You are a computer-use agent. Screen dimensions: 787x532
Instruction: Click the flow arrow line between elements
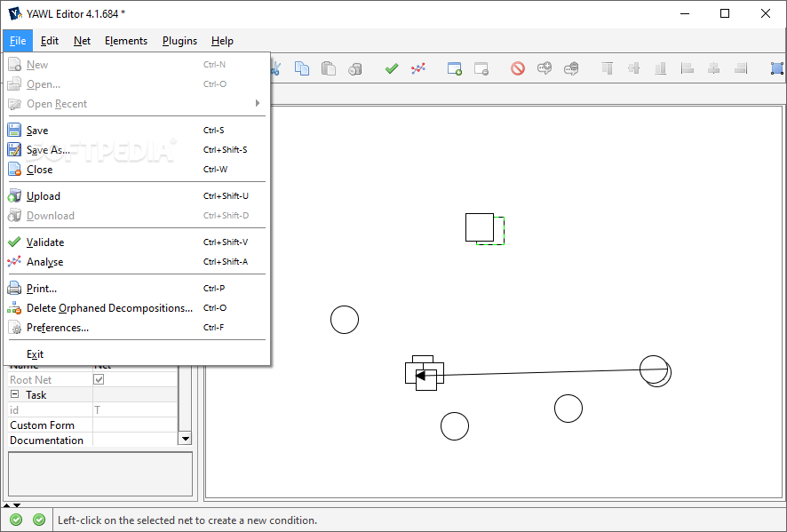[x=542, y=372]
